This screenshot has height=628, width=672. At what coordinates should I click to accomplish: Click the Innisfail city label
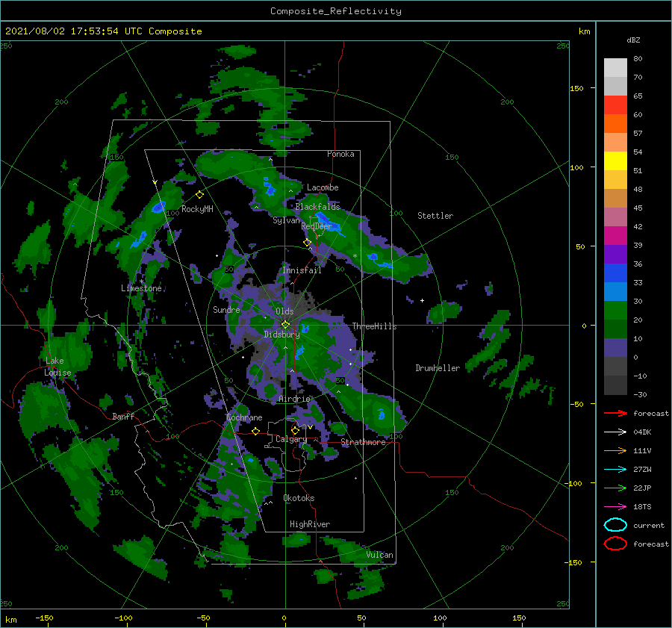tap(302, 270)
